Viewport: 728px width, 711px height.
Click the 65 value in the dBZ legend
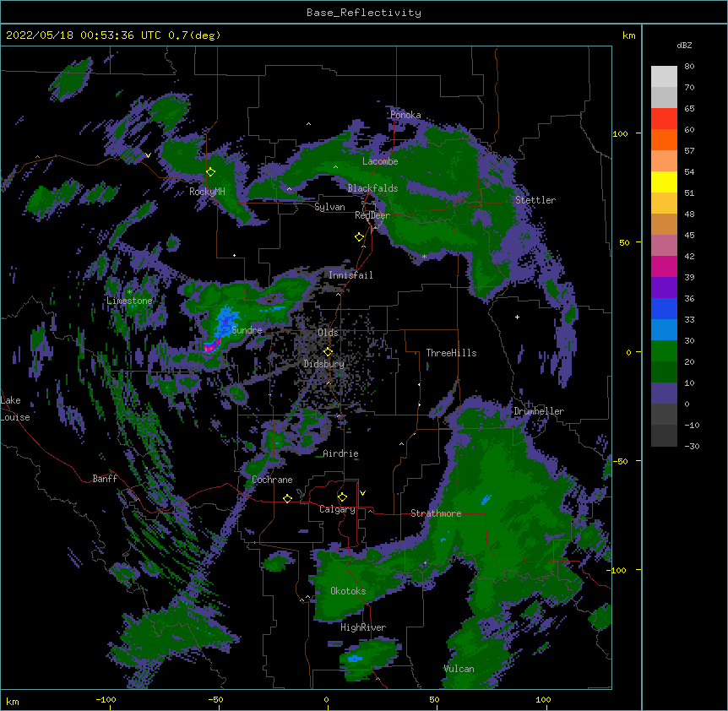pyautogui.click(x=689, y=108)
